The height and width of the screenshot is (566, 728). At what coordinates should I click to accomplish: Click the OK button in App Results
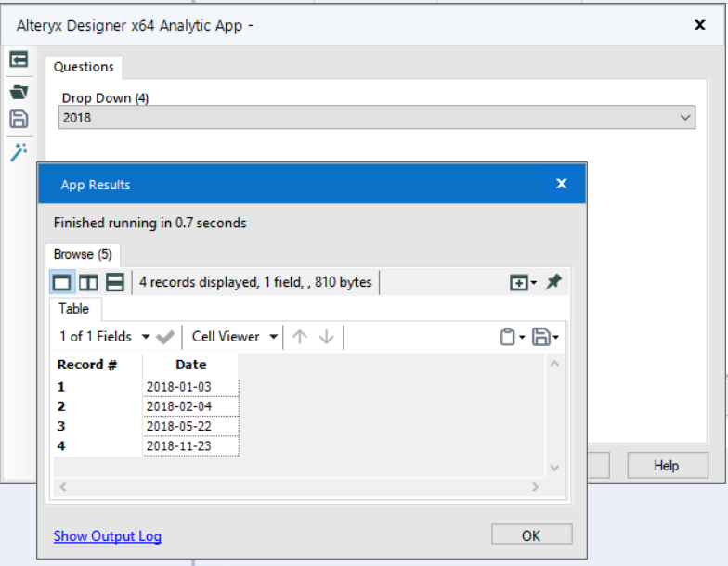click(x=531, y=535)
